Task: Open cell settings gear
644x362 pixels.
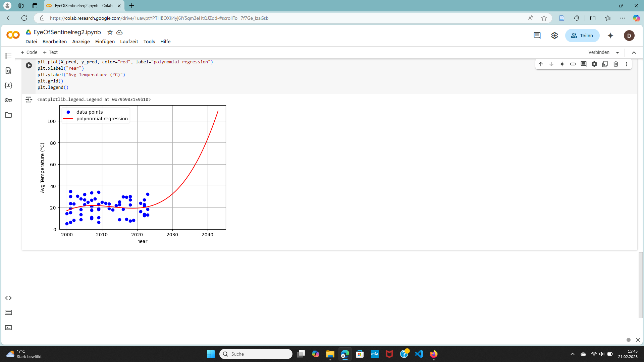Action: pos(594,64)
